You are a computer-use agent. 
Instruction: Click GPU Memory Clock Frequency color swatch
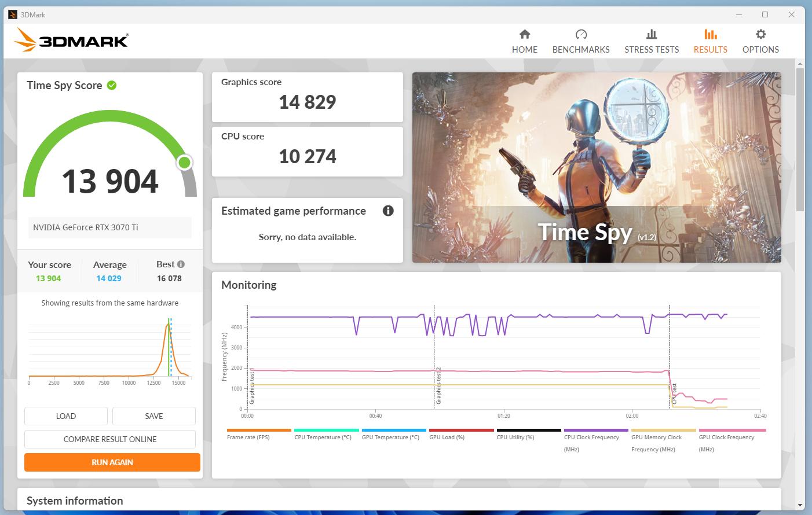663,431
